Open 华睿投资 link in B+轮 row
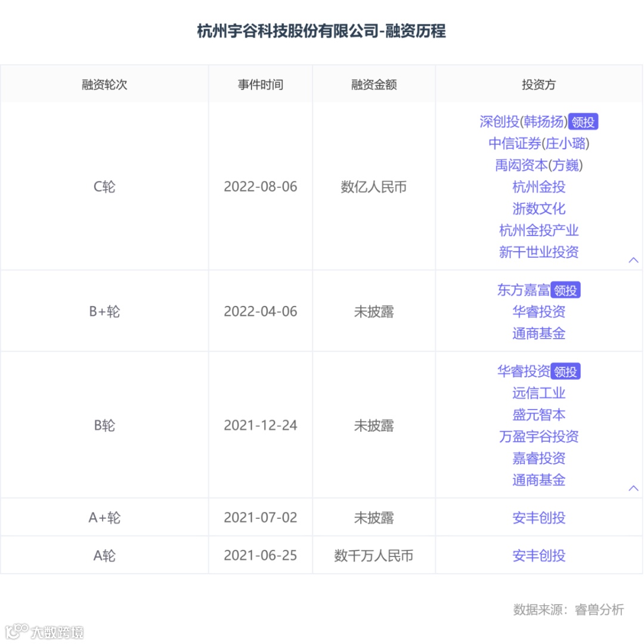The width and height of the screenshot is (644, 644). coord(539,312)
